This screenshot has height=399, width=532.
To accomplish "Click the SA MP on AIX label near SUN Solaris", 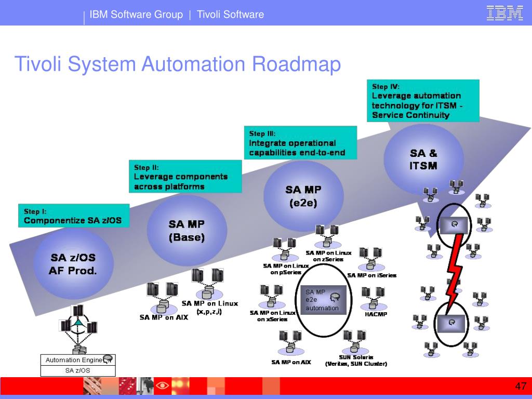I will click(x=291, y=362).
